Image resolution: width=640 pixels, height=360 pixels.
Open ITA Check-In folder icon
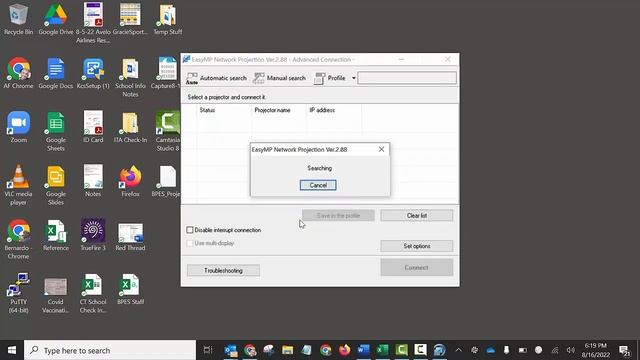click(130, 127)
